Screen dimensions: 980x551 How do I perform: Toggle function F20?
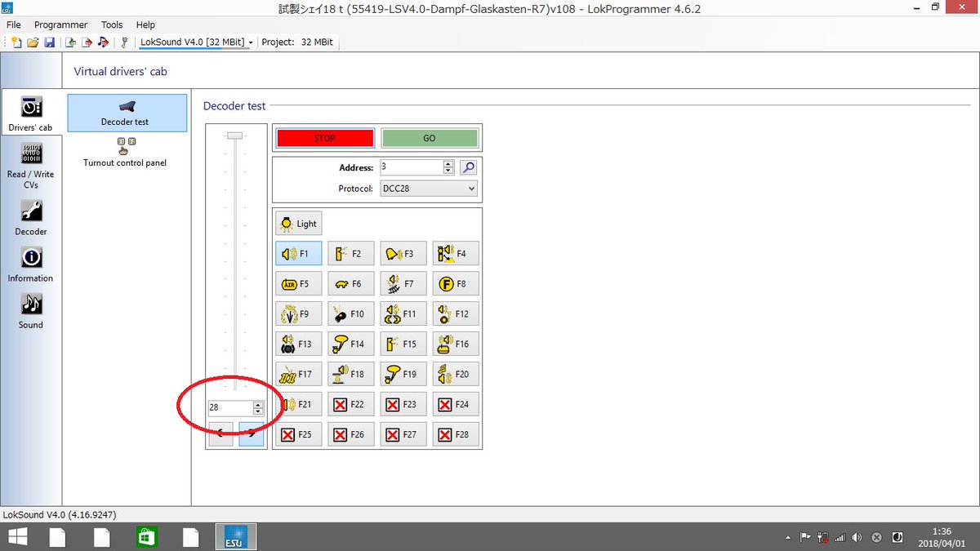click(456, 375)
